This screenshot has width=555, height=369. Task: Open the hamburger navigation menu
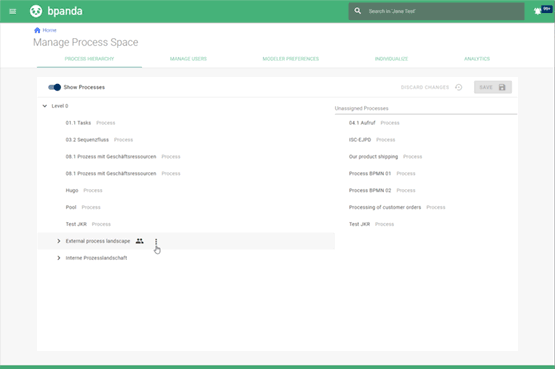[x=13, y=11]
